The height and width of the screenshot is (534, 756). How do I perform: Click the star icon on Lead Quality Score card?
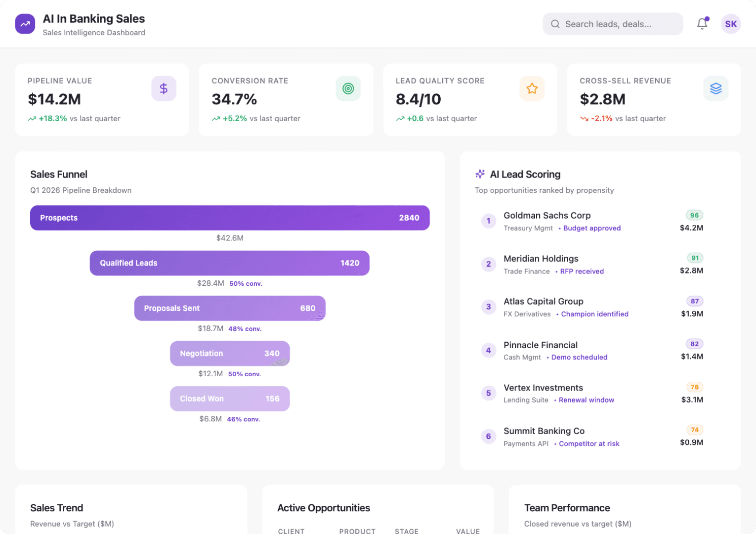point(532,89)
